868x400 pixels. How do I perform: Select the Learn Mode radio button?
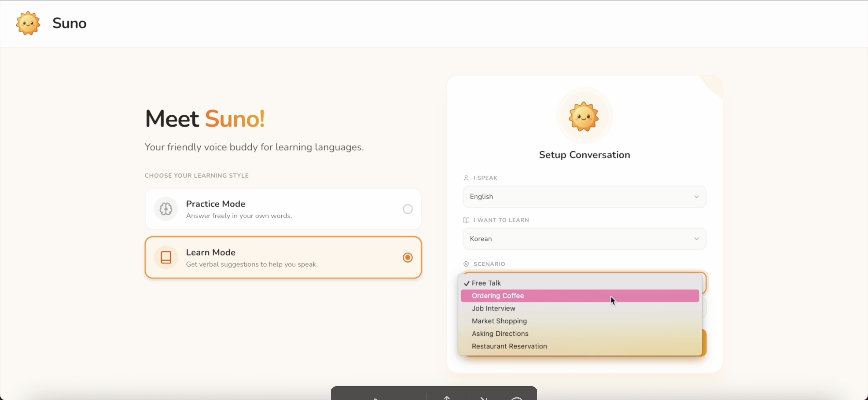407,257
